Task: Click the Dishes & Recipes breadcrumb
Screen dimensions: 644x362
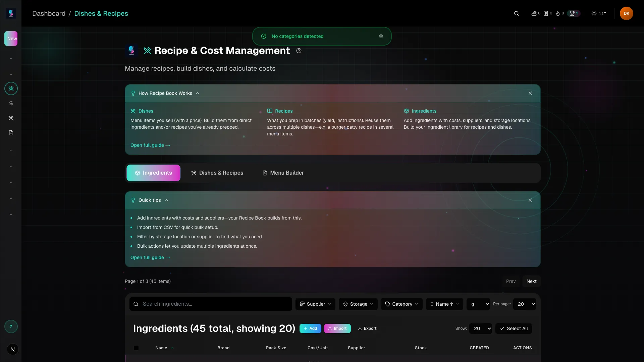Action: coord(101,13)
